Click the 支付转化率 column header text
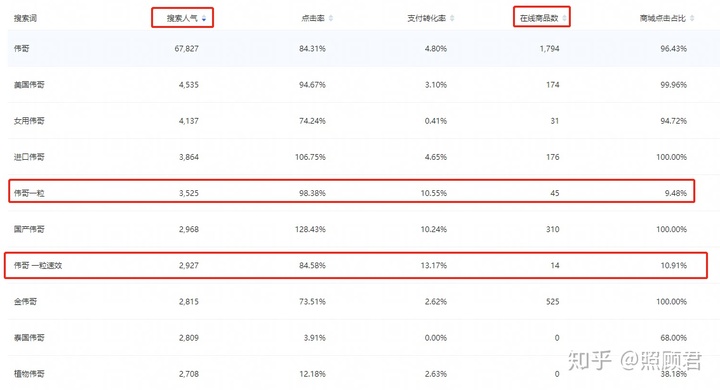The image size is (720, 390). click(427, 18)
